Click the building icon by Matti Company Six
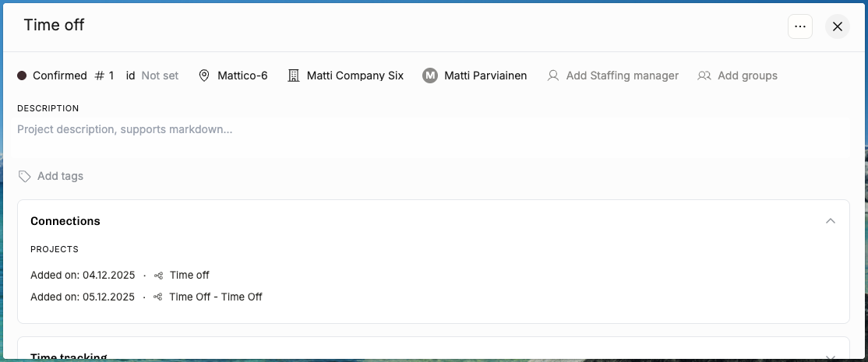Screen dimensions: 868x362 [x=294, y=76]
